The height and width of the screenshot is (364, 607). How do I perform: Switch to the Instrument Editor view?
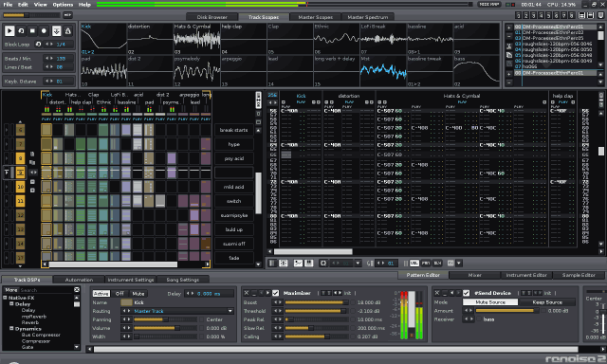click(526, 275)
